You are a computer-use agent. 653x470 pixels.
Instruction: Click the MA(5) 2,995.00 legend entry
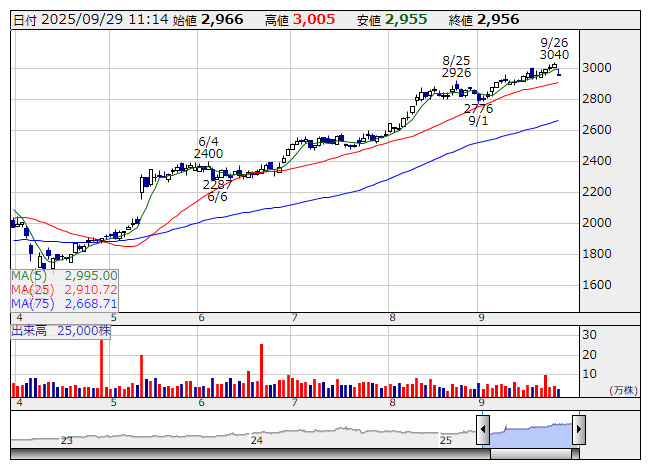pyautogui.click(x=65, y=276)
